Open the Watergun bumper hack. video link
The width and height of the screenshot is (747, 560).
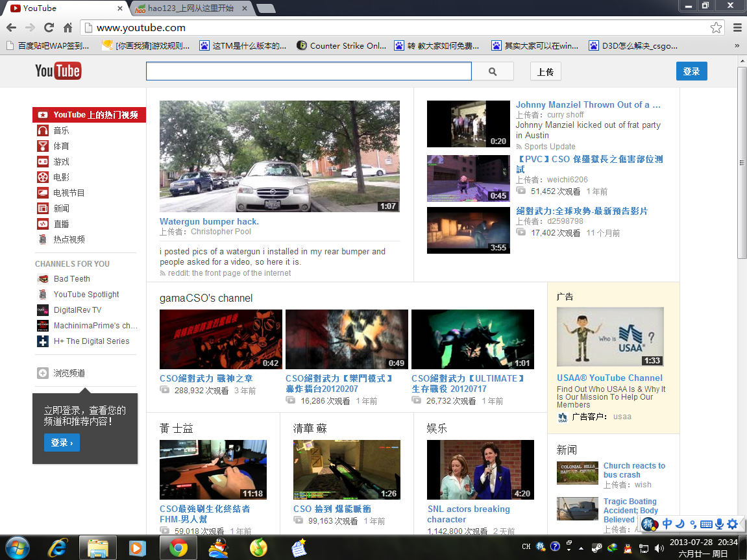tap(209, 221)
